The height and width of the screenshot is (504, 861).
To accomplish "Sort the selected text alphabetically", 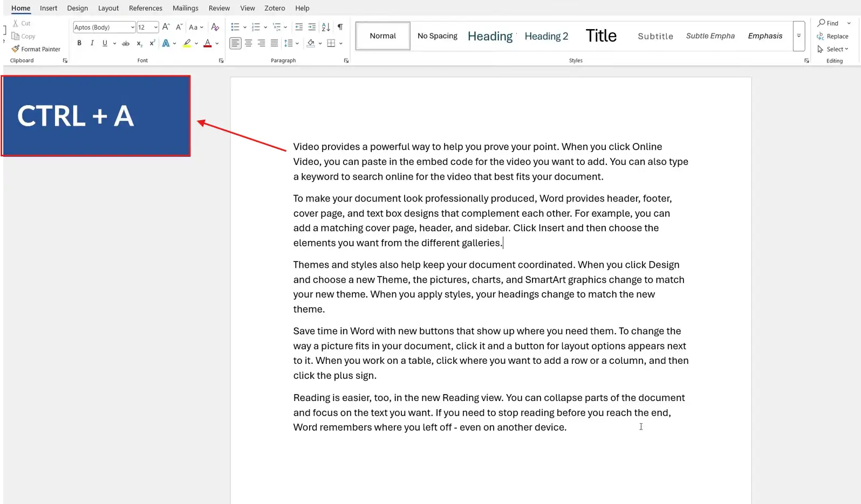I will 326,27.
